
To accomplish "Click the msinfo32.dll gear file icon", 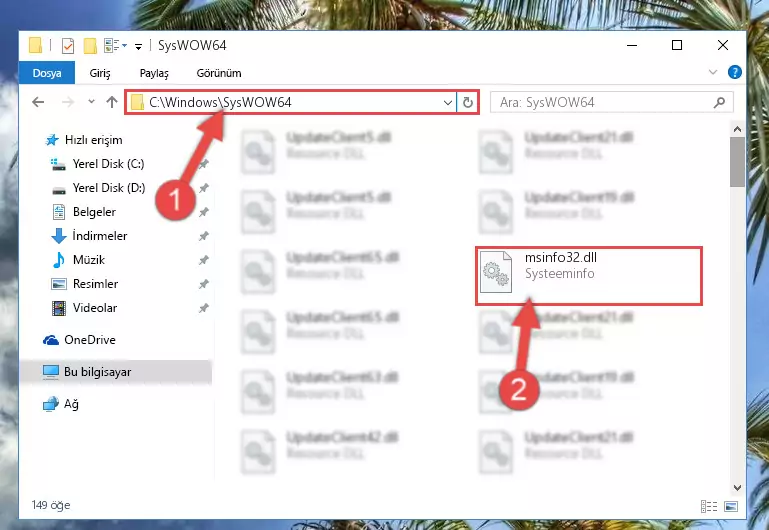I will 495,272.
